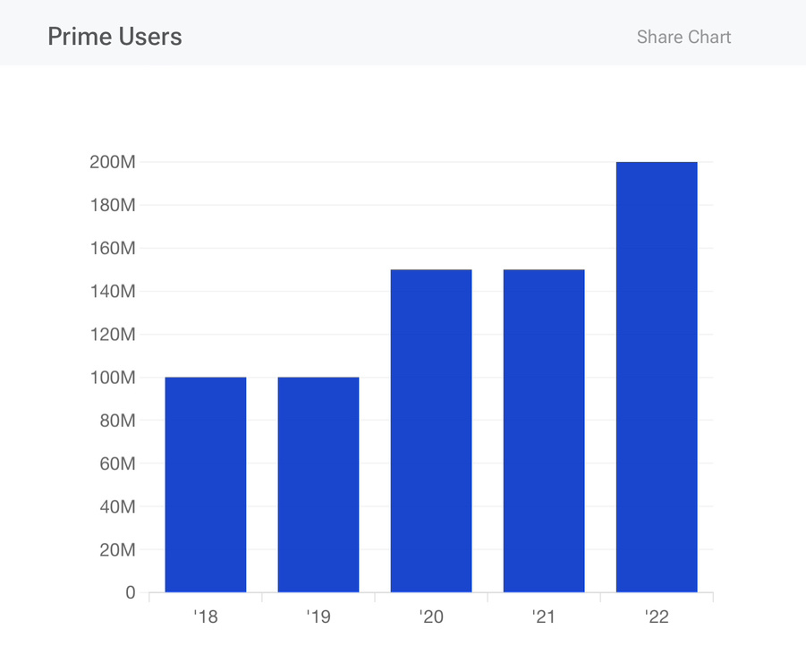
Task: Click the 160M y-axis label
Action: [113, 248]
